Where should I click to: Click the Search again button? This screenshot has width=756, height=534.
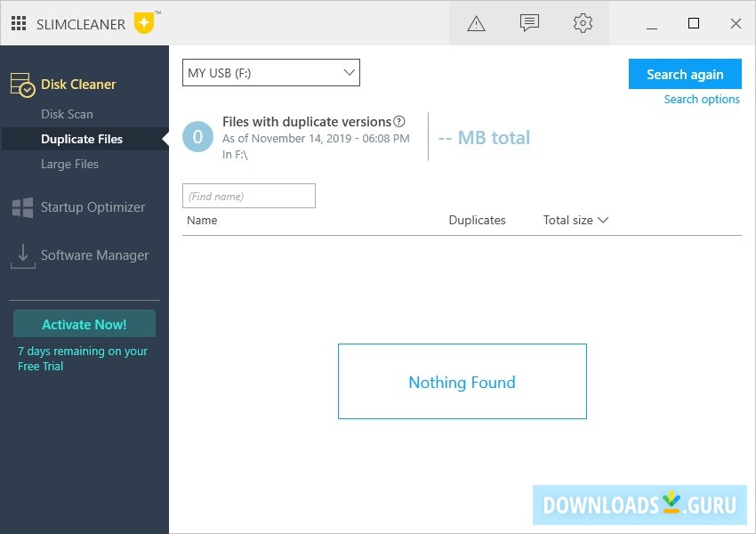(x=685, y=74)
